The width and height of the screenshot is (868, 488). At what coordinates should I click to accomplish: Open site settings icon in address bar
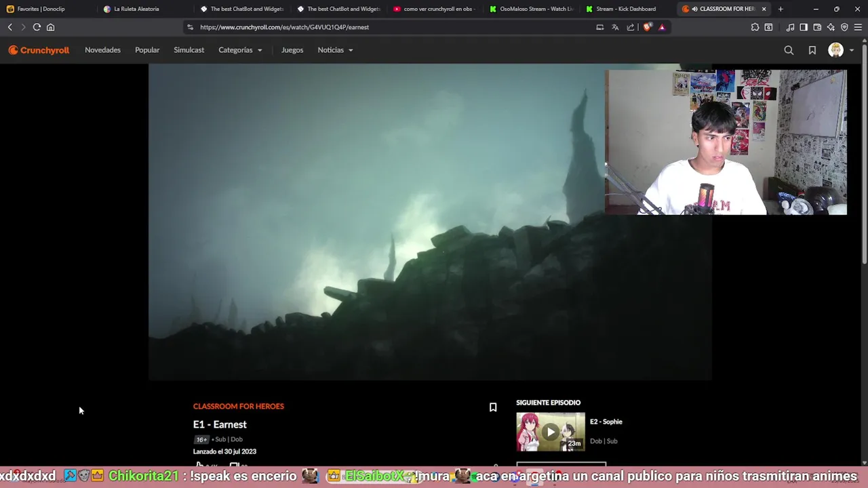tap(191, 27)
